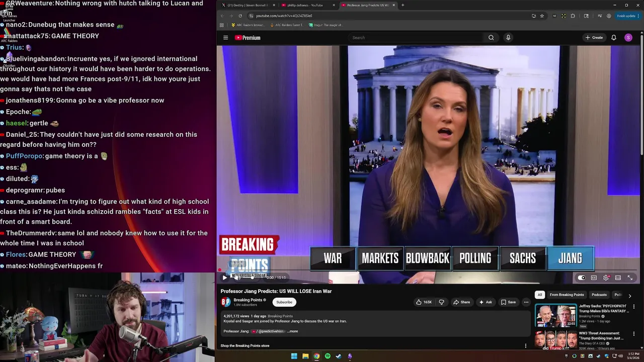
Task: Bookmark this page with the star icon
Action: pyautogui.click(x=542, y=16)
